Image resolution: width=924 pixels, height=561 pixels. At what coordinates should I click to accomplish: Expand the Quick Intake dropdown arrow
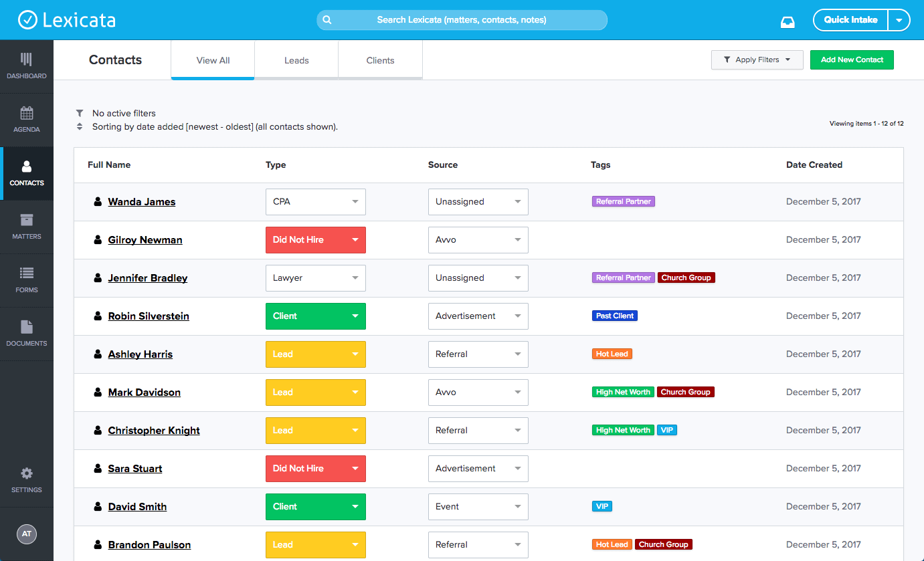(899, 20)
